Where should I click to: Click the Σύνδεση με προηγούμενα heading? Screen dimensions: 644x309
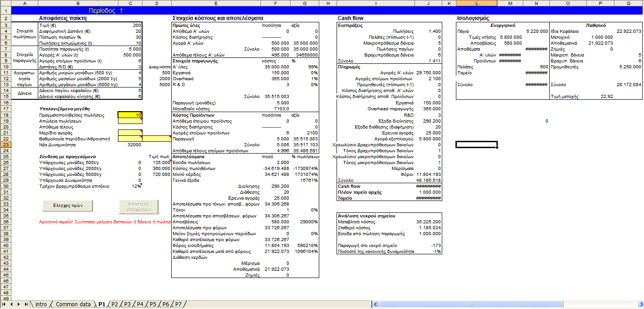coord(68,156)
